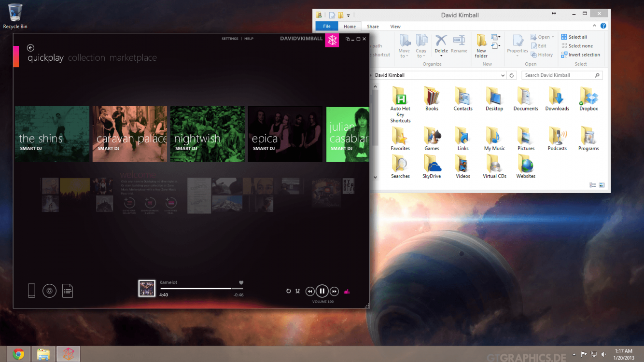Switch Explorer to large icons view
644x362 pixels.
click(x=602, y=185)
